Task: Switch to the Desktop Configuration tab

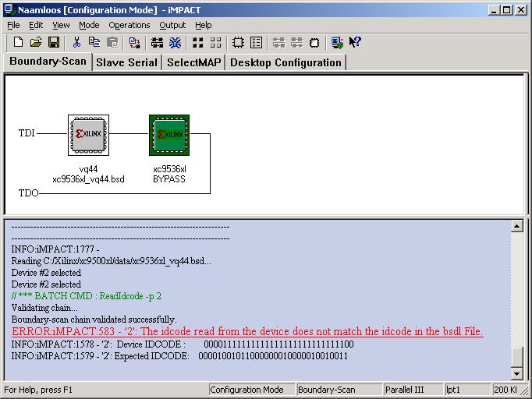Action: (286, 62)
